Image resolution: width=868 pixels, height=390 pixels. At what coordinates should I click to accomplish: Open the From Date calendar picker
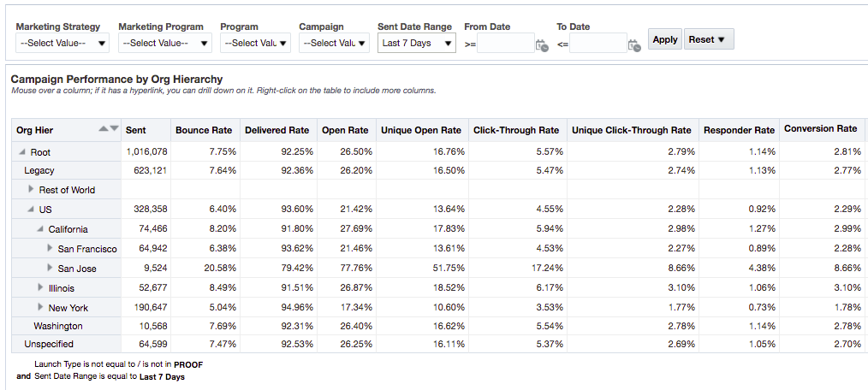pos(541,45)
